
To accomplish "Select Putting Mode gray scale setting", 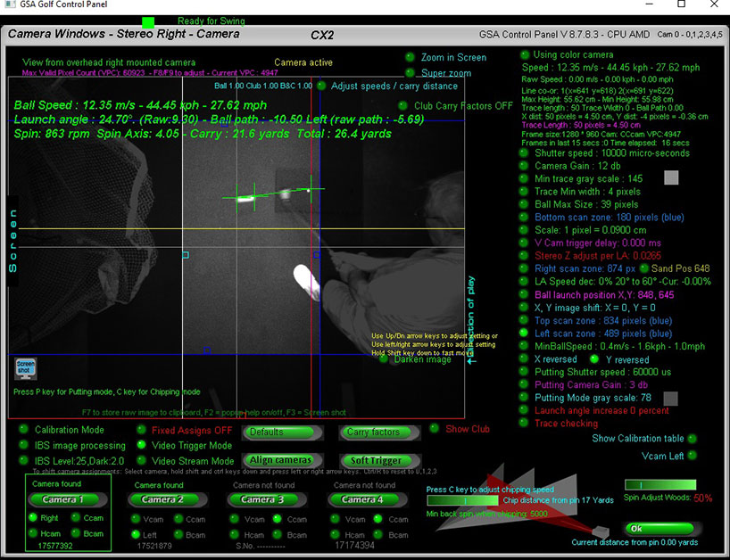I will 524,398.
